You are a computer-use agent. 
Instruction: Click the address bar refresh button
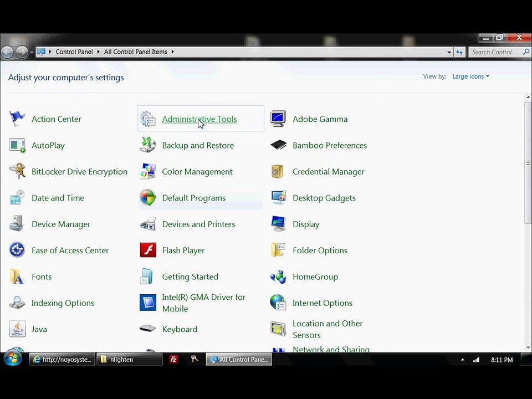point(459,52)
